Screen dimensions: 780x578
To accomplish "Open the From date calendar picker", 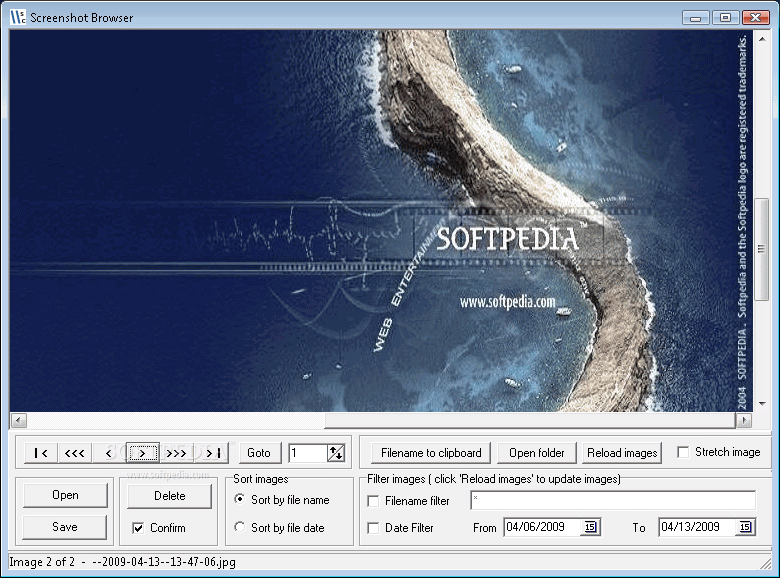I will point(590,527).
